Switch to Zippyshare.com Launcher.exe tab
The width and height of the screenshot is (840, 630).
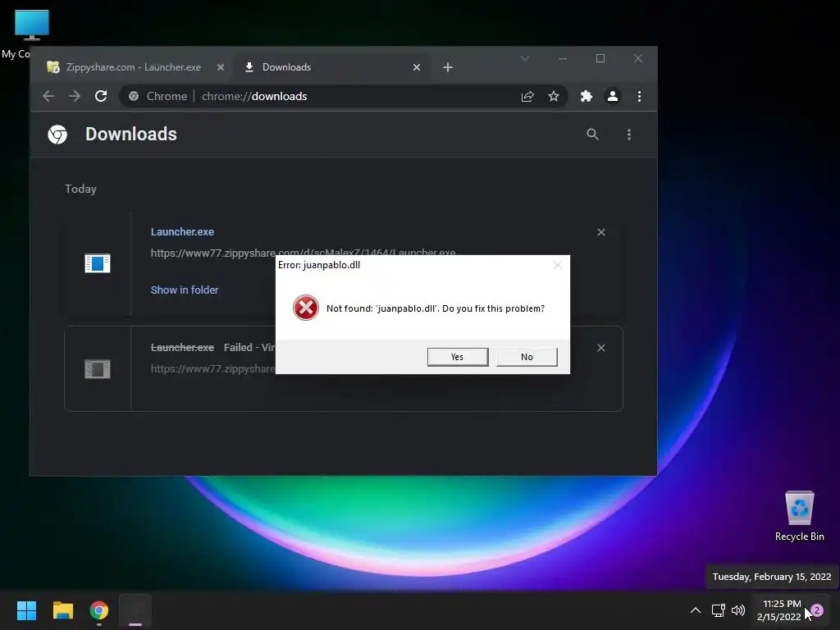pos(134,67)
